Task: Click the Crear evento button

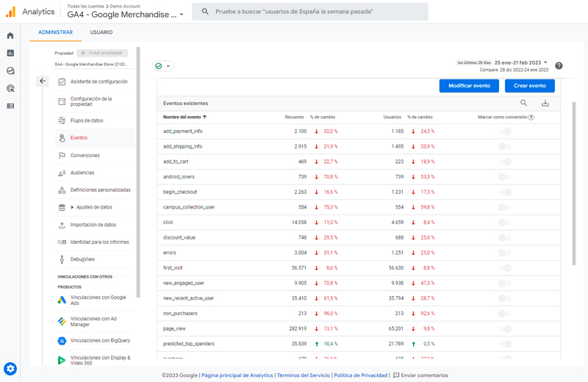Action: pos(529,86)
